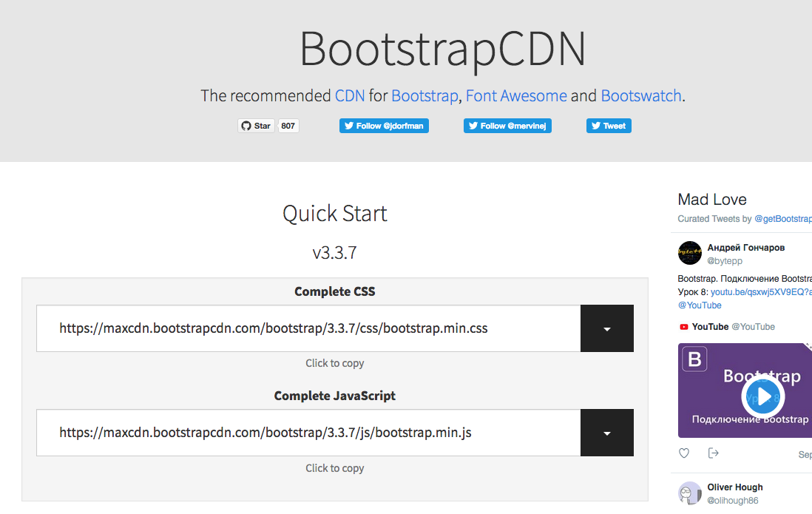The image size is (812, 514).
Task: Open the @olihough86 handle
Action: coord(732,501)
